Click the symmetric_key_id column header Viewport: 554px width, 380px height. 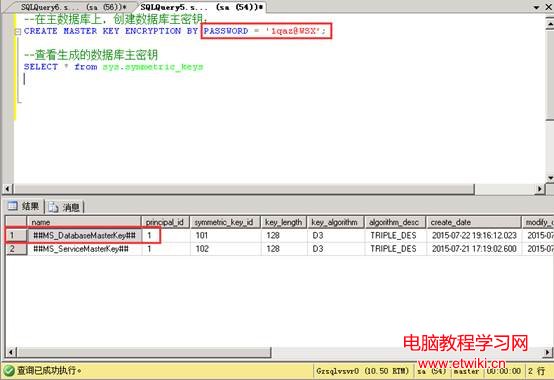pos(225,222)
